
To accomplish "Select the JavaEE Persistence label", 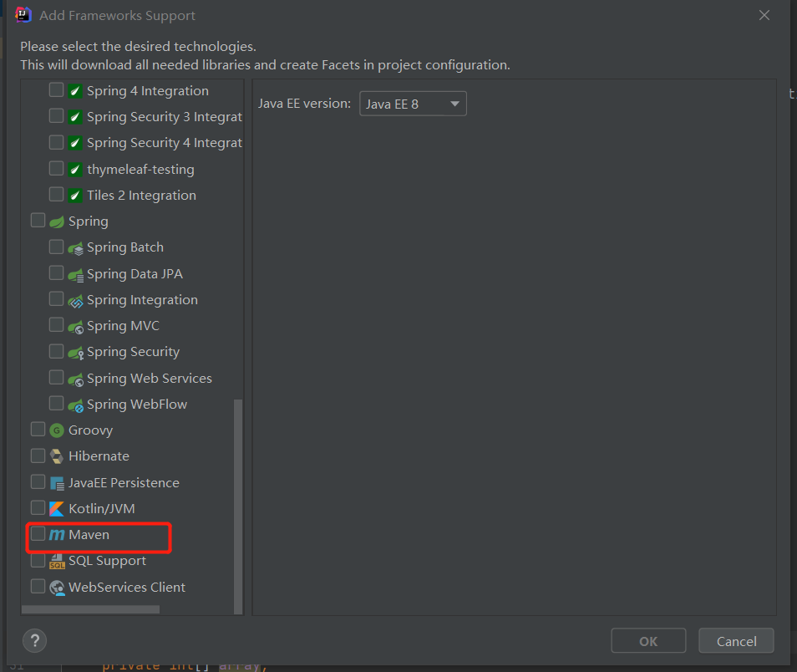I will (124, 483).
